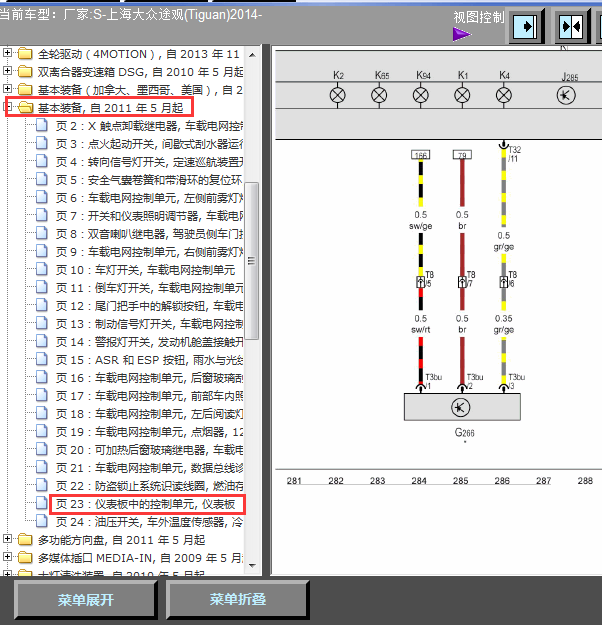The width and height of the screenshot is (602, 625).
Task: Open 页 12: 尾门把手中的解锁按钮
Action: 150,306
